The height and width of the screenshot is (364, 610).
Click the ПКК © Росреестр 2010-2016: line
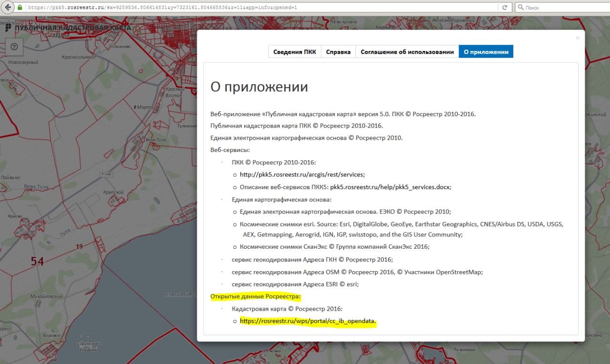click(274, 162)
